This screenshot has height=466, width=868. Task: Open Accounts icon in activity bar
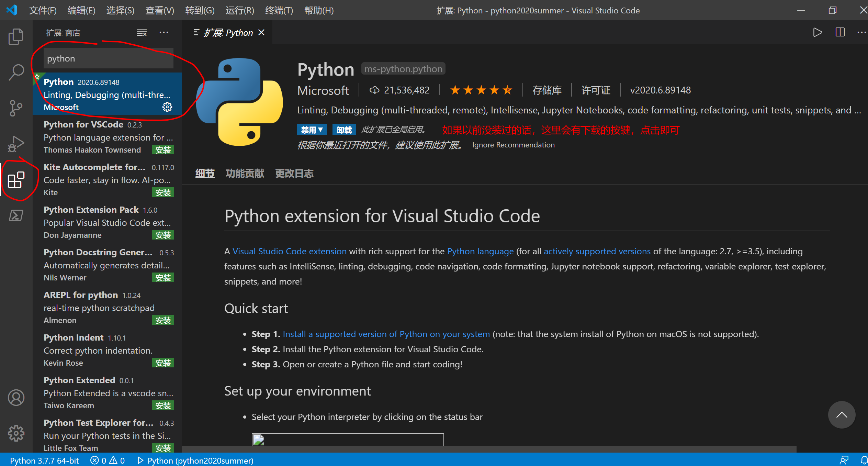click(16, 398)
